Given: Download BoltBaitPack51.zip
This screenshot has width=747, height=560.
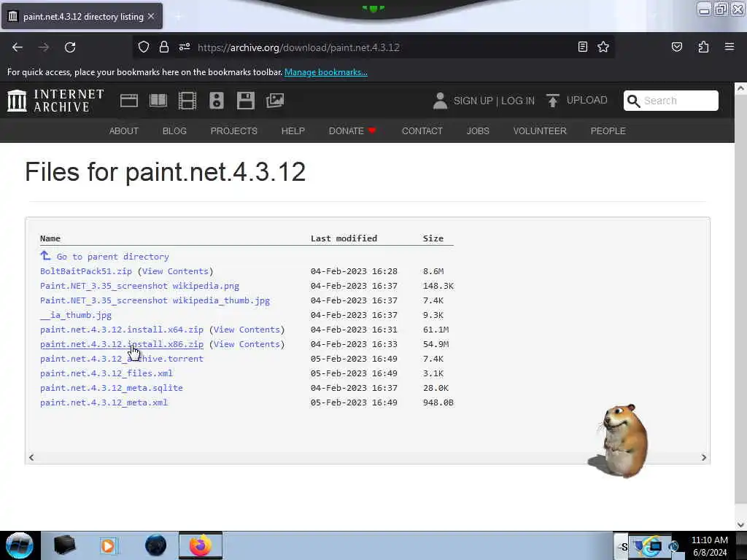Looking at the screenshot, I should 86,271.
